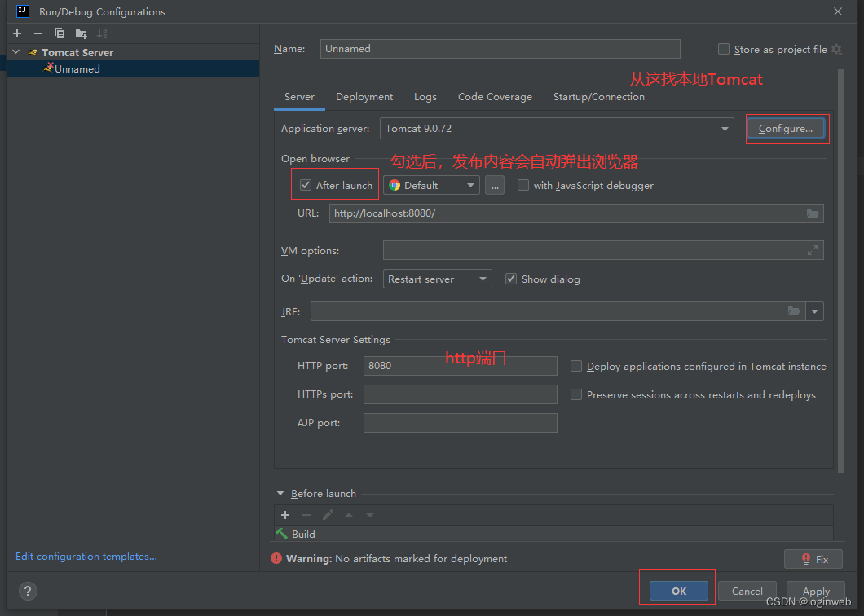The width and height of the screenshot is (864, 616).
Task: Click the Build hammer icon
Action: point(281,534)
